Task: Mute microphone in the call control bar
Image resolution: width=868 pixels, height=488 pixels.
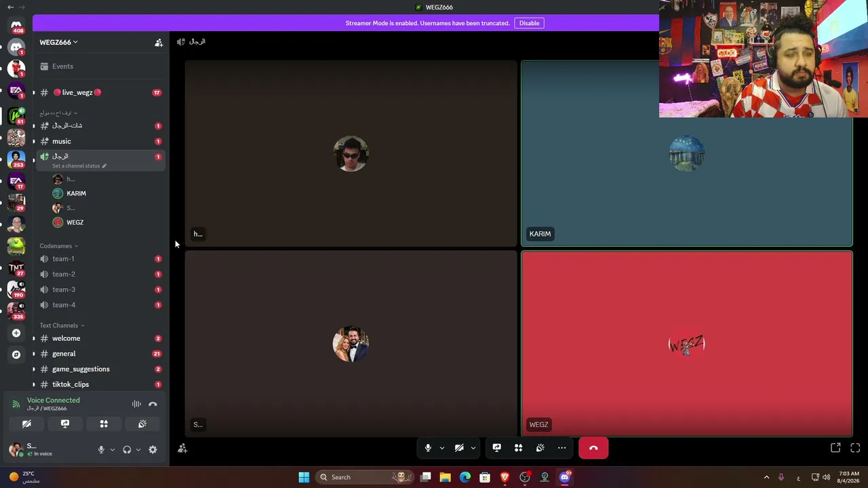Action: click(428, 448)
